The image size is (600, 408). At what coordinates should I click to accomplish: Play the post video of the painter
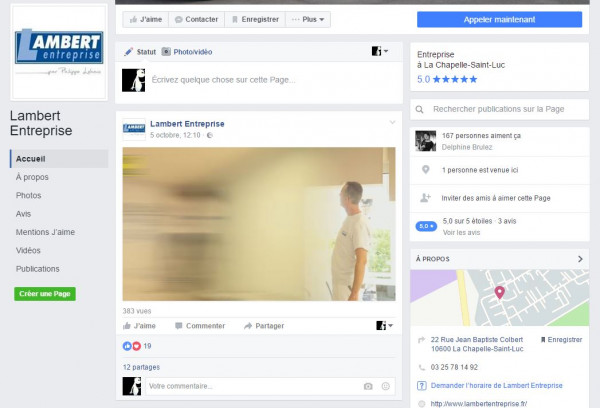point(259,224)
